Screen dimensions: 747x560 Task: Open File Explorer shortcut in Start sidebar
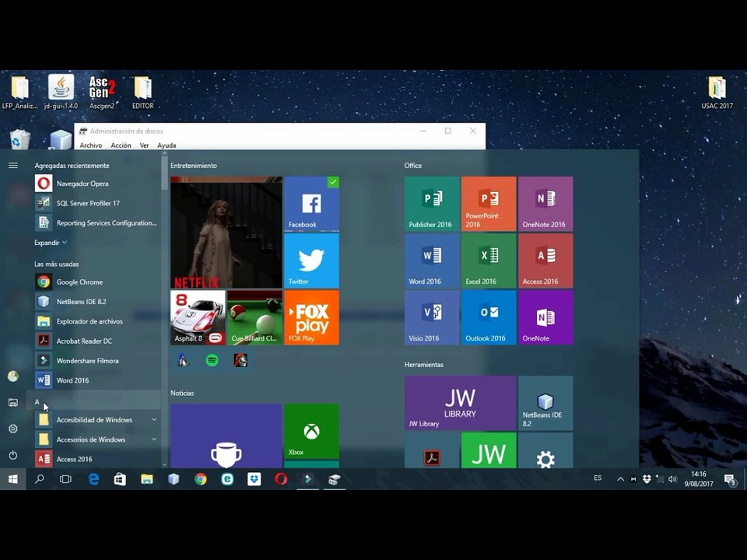click(x=13, y=402)
